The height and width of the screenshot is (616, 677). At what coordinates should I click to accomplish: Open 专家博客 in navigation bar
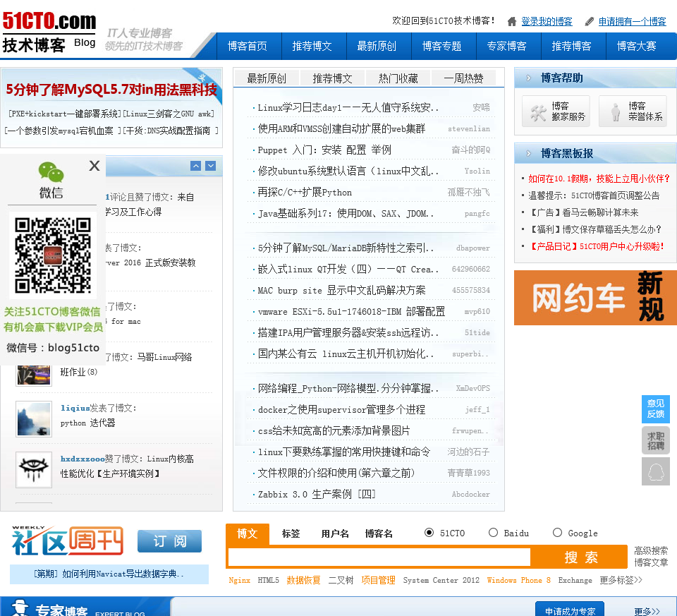[x=507, y=46]
